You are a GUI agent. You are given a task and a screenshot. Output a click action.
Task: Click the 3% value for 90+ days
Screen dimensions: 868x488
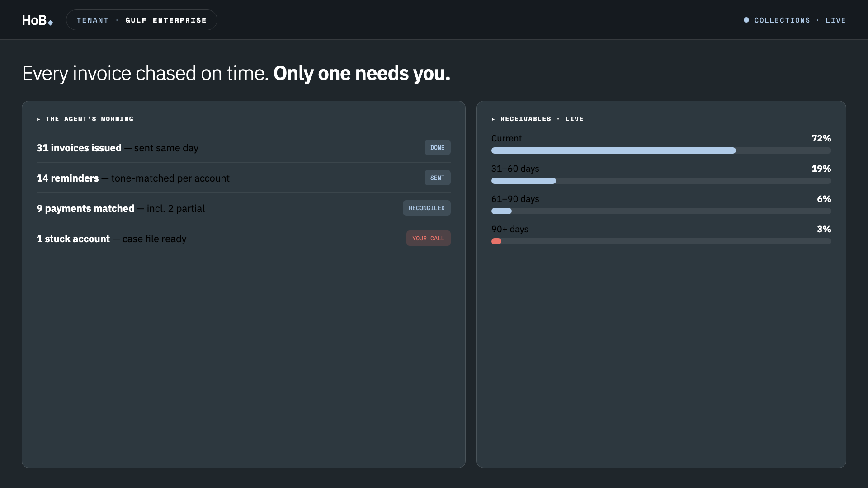tap(824, 229)
